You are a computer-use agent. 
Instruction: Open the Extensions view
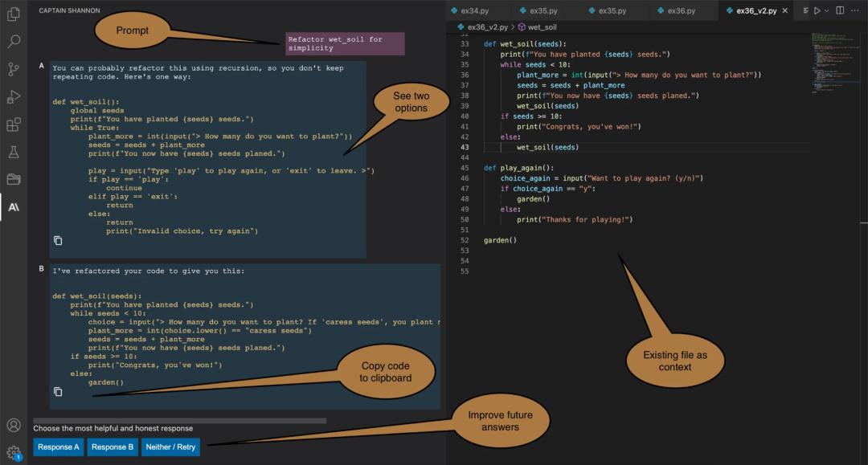click(x=14, y=124)
